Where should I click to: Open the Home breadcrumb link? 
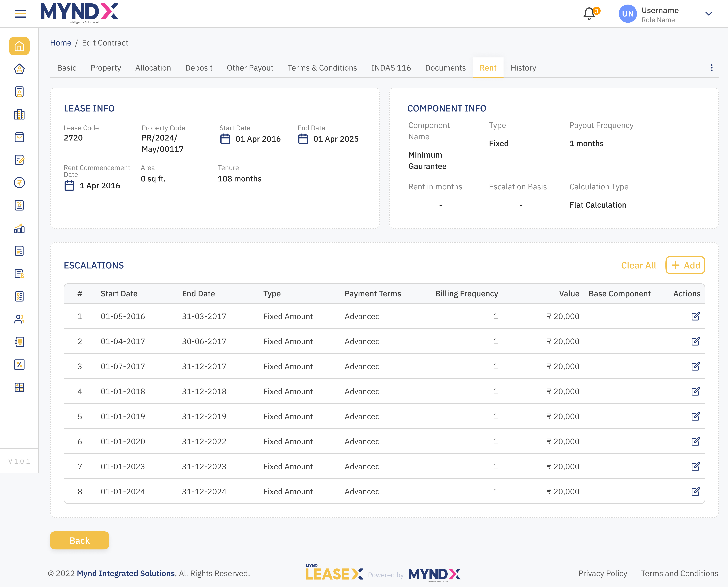(x=61, y=43)
